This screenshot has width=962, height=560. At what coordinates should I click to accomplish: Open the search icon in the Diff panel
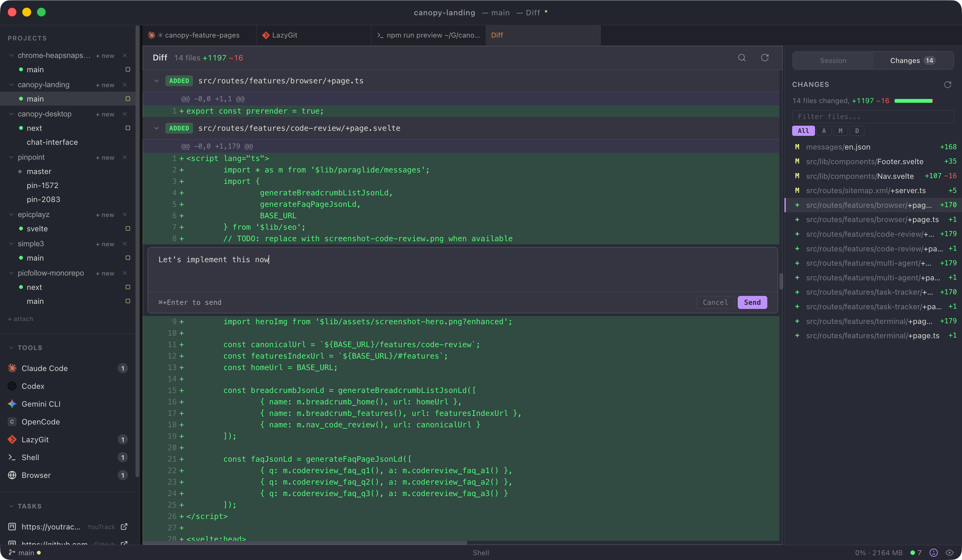[x=742, y=57]
